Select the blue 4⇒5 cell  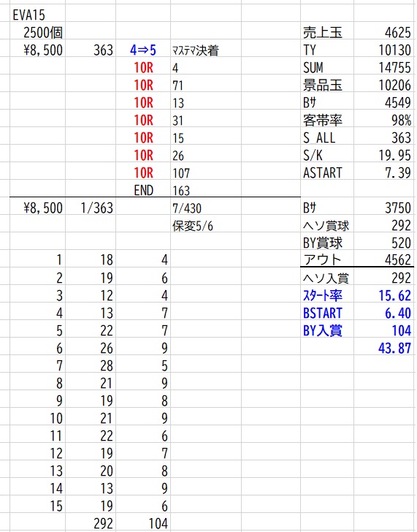142,50
